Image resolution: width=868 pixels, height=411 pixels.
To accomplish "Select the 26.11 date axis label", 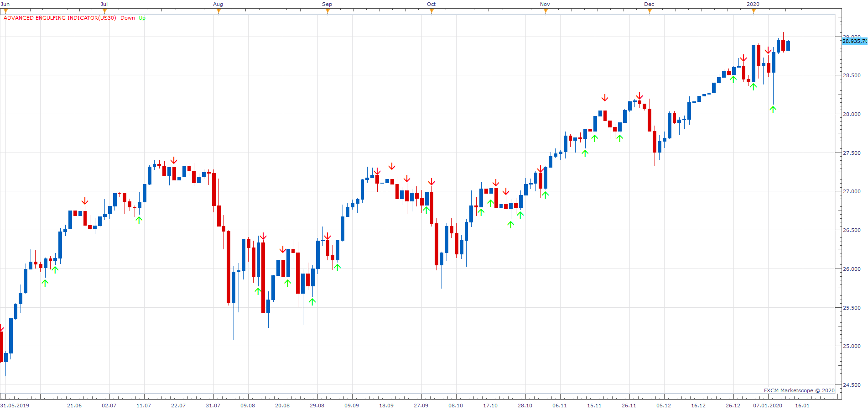I will (629, 406).
